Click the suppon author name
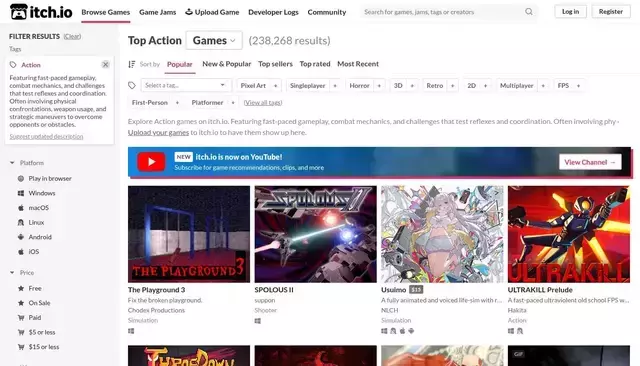Viewport: 640px width, 366px height. point(265,300)
